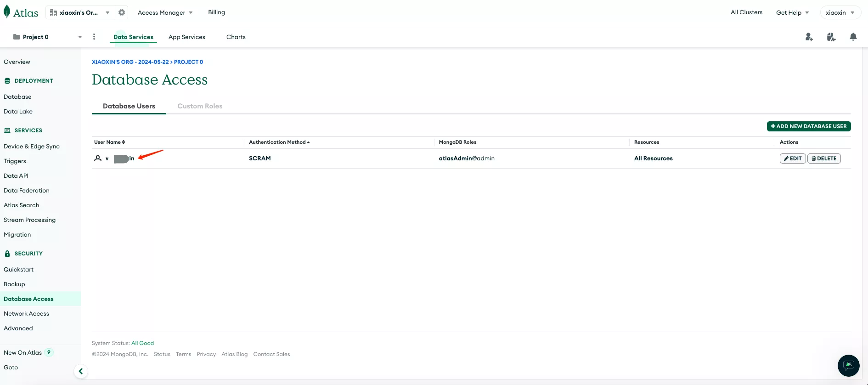Screen dimensions: 868x385
Task: Open Atlas Search in the sidebar
Action: (x=22, y=205)
